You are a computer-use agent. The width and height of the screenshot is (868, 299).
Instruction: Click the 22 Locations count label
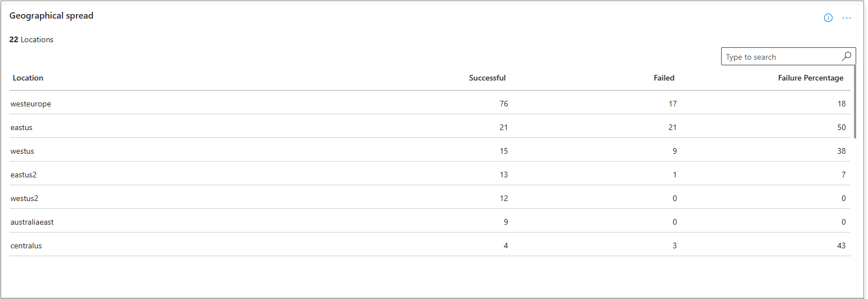pyautogui.click(x=32, y=39)
